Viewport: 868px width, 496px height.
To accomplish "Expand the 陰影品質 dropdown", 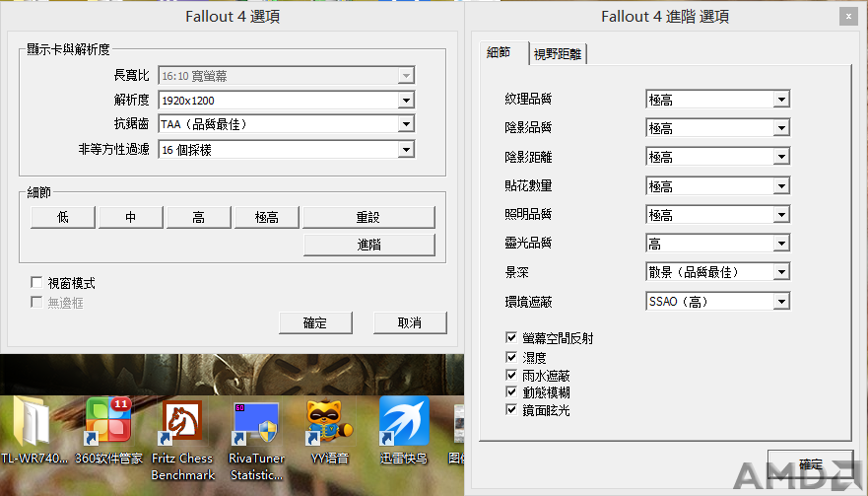I will click(x=717, y=128).
